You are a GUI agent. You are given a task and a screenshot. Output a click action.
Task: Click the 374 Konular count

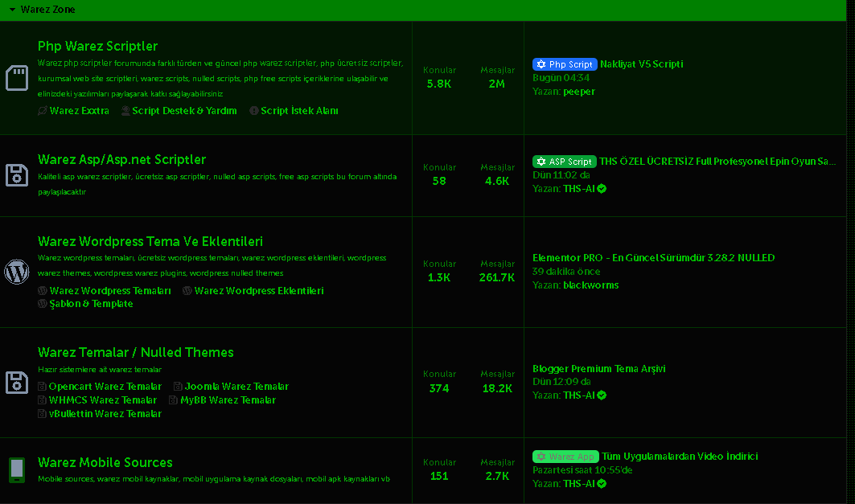(439, 388)
